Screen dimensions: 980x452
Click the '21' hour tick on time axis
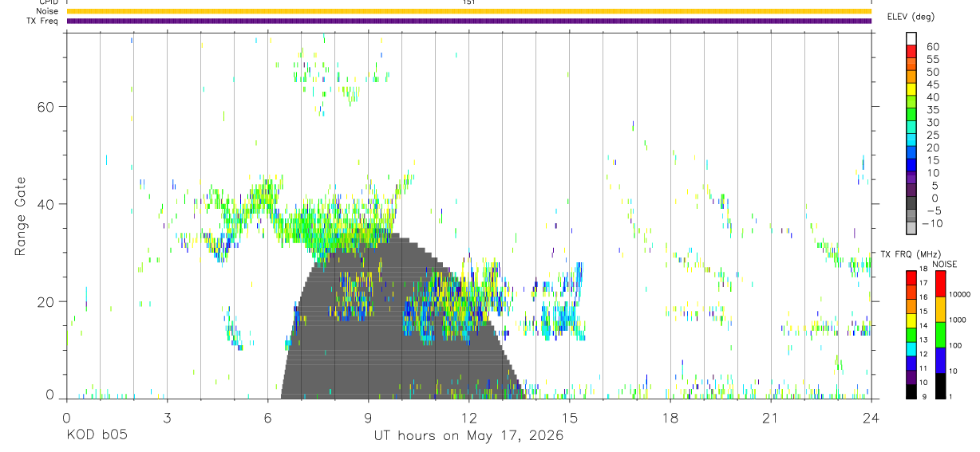pyautogui.click(x=771, y=418)
